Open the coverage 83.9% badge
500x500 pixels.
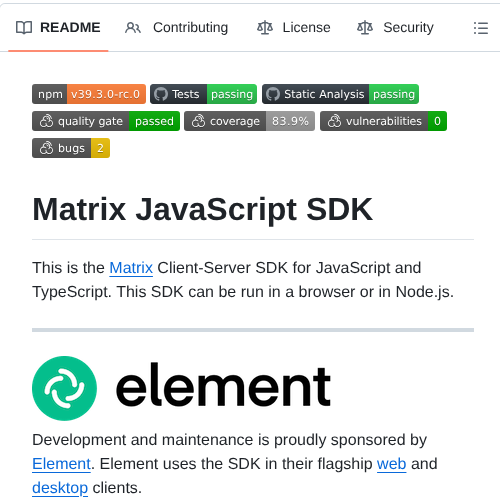(x=249, y=121)
